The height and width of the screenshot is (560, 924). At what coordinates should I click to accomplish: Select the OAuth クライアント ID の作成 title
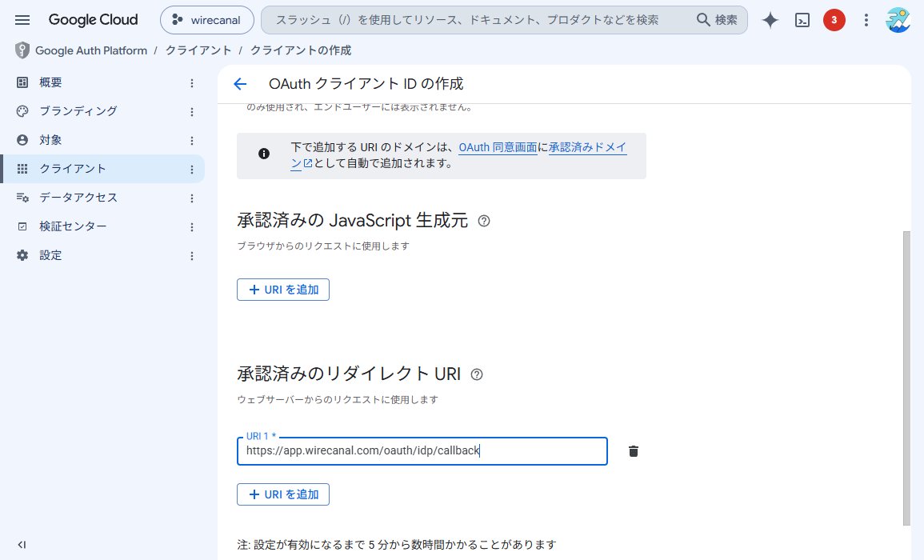(366, 84)
